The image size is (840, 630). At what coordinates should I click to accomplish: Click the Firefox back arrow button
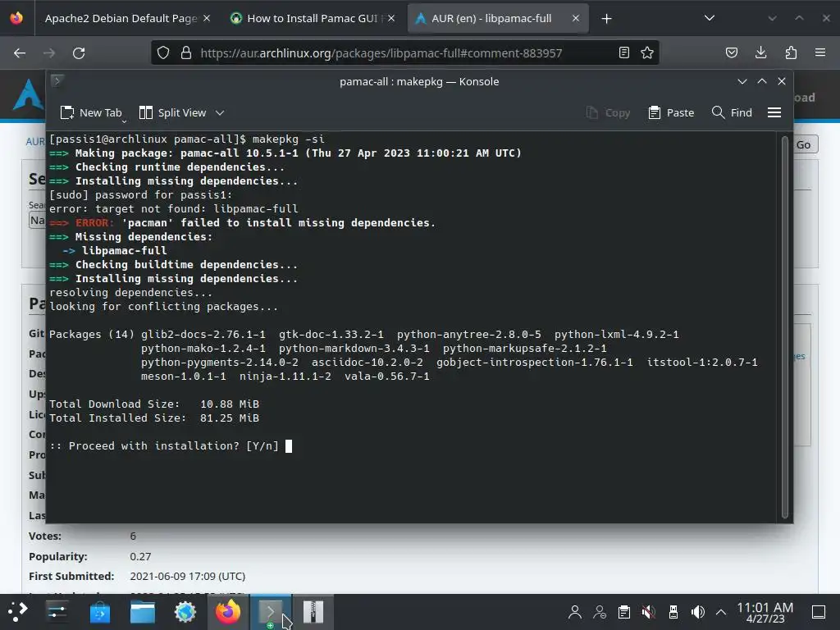pos(20,53)
